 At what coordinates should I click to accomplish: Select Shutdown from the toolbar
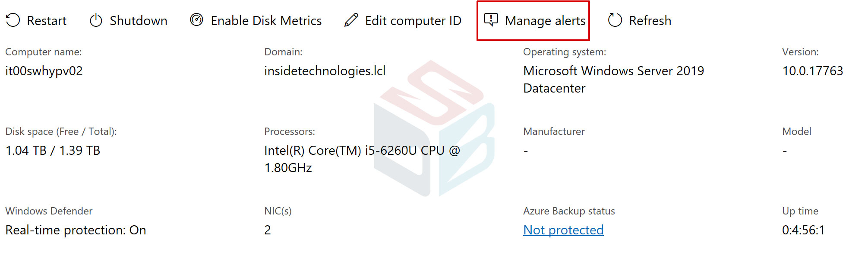pyautogui.click(x=139, y=20)
